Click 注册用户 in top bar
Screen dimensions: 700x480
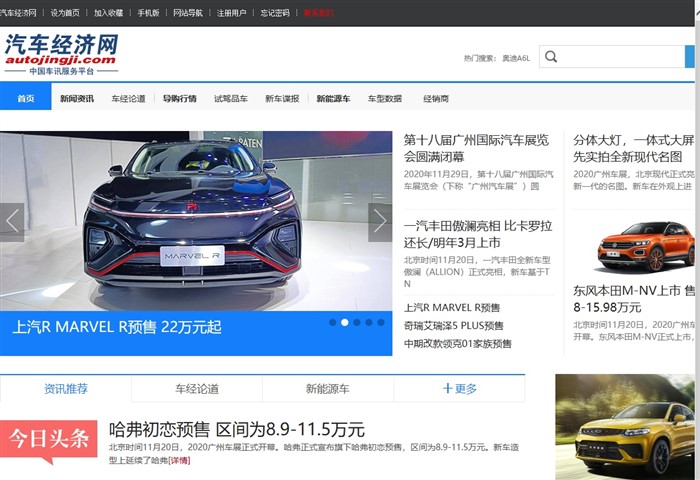click(x=232, y=13)
